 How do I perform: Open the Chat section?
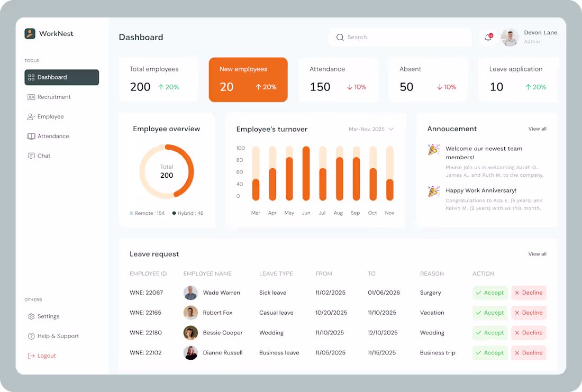coord(43,156)
